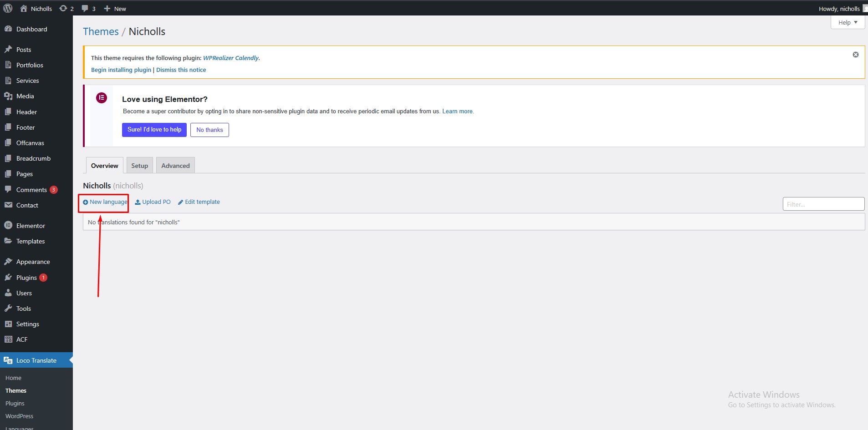Image resolution: width=868 pixels, height=430 pixels.
Task: Open WPRealizer Calendly plugin link
Action: pos(231,58)
